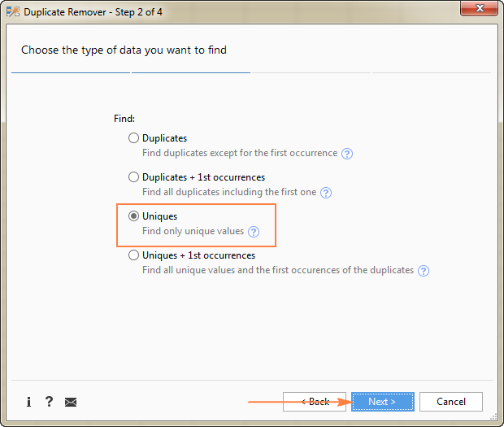This screenshot has width=504, height=427.
Task: Click help icon beside 'Find duplicates except for the first occurrence'
Action: point(347,154)
